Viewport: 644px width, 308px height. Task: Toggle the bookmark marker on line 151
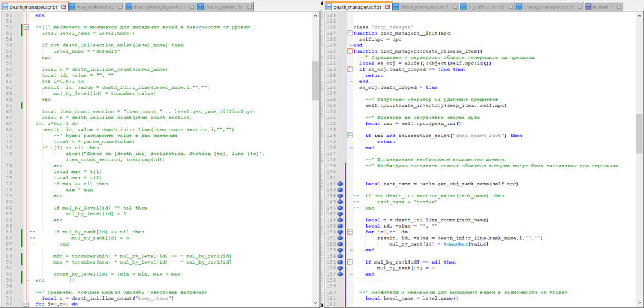coord(340,238)
